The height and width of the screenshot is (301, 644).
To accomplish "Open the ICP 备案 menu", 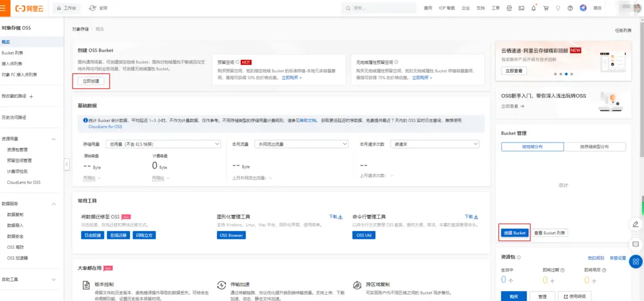I will coord(447,8).
